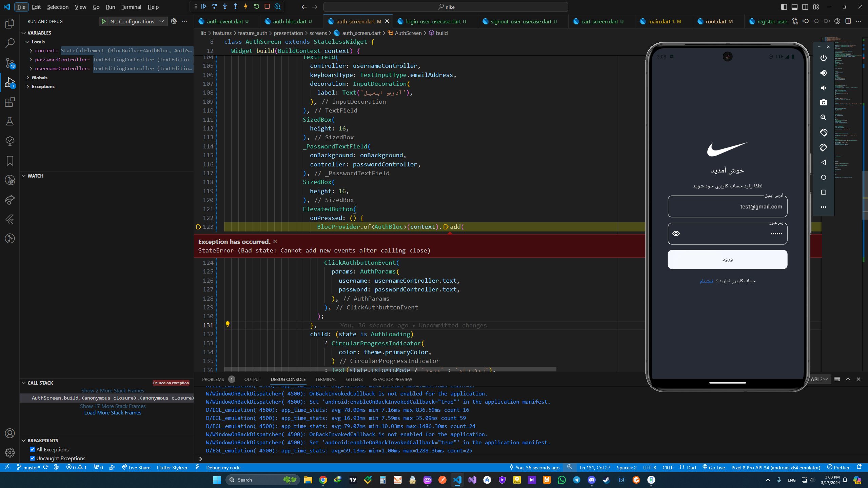The height and width of the screenshot is (488, 868).
Task: Click email field with test@gmail.com
Action: tap(727, 206)
